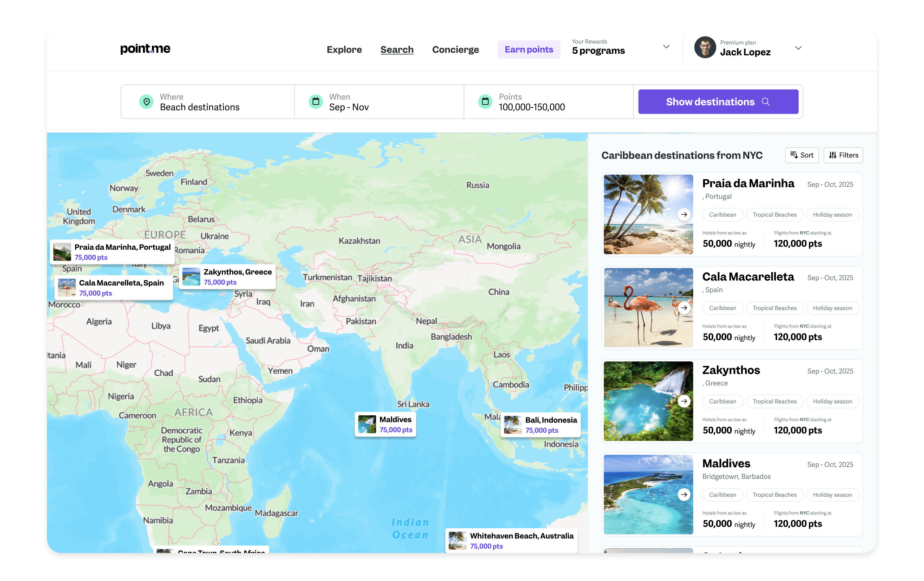Click Caribbean tag on Praia da Marinha card
Image resolution: width=924 pixels, height=581 pixels.
tap(723, 214)
